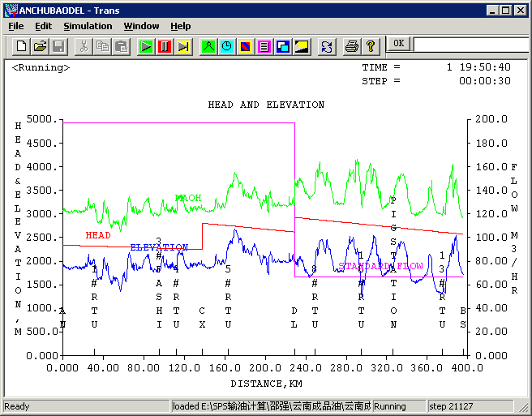
Task: Click the yellow question mark help icon
Action: click(371, 46)
